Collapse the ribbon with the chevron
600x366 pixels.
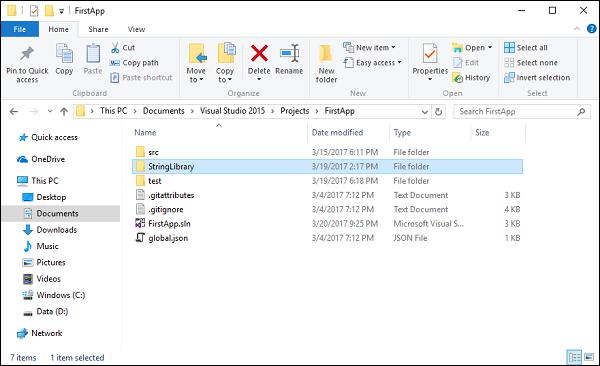click(x=577, y=29)
